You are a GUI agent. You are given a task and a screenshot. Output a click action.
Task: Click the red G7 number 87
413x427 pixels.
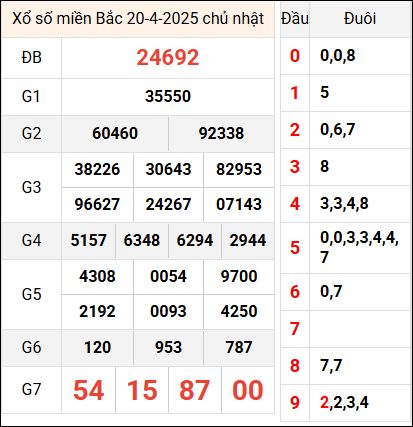(x=194, y=390)
